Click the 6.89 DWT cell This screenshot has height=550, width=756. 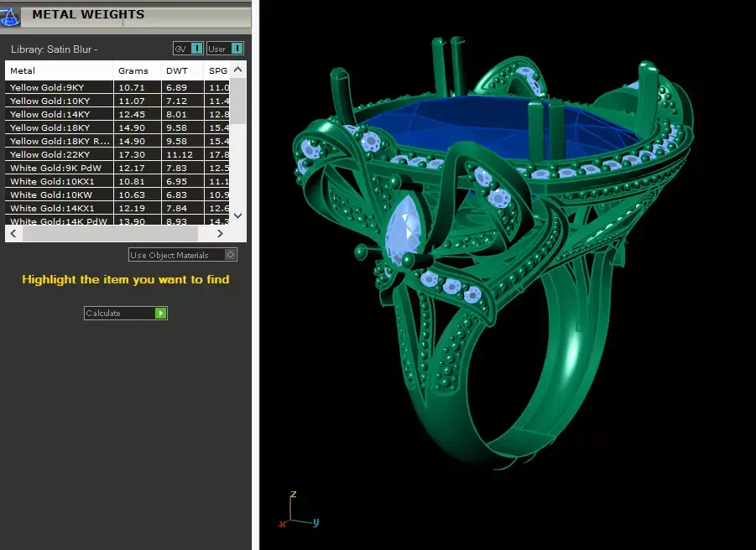(x=182, y=88)
